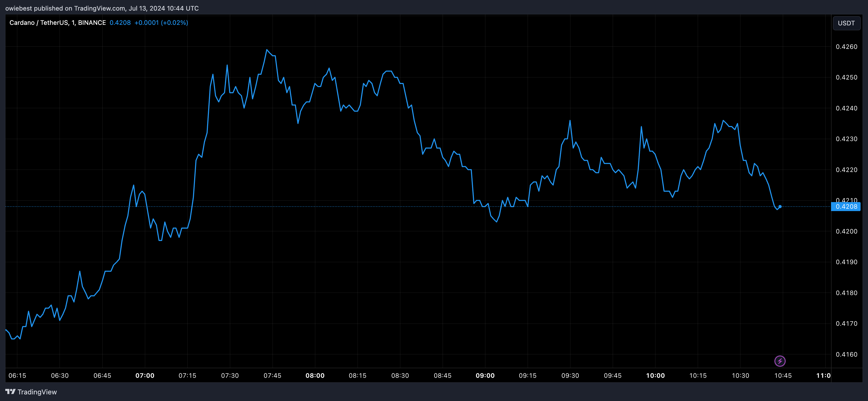Click the 0.4200 price scale label
Viewport: 868px width, 401px height.
click(846, 231)
